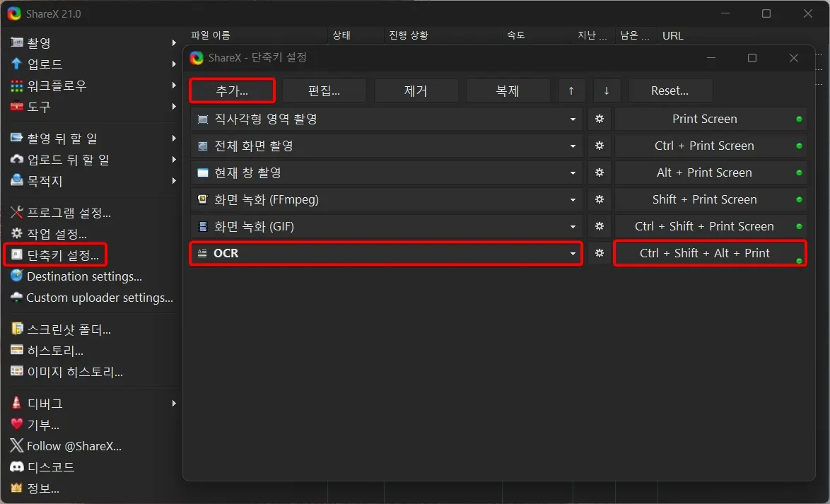The image size is (830, 504).
Task: Open 화면 녹화 (FFmpeg) task dropdown
Action: [387, 199]
